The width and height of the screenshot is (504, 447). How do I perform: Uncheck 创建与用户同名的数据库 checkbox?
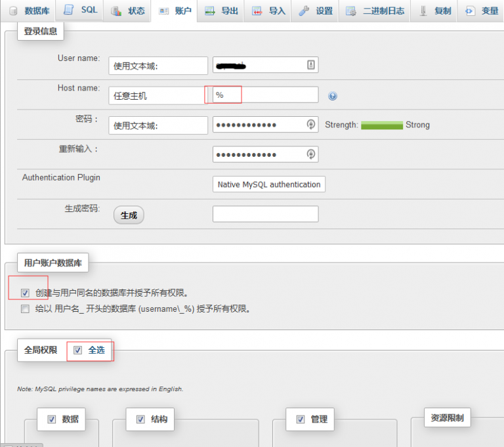[25, 293]
